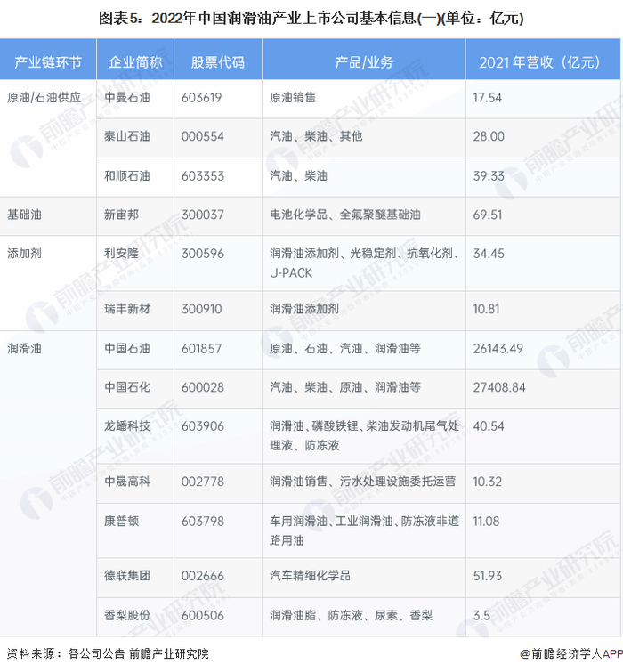Click company name 利安隆
Image resolution: width=623 pixels, height=672 pixels.
click(121, 254)
